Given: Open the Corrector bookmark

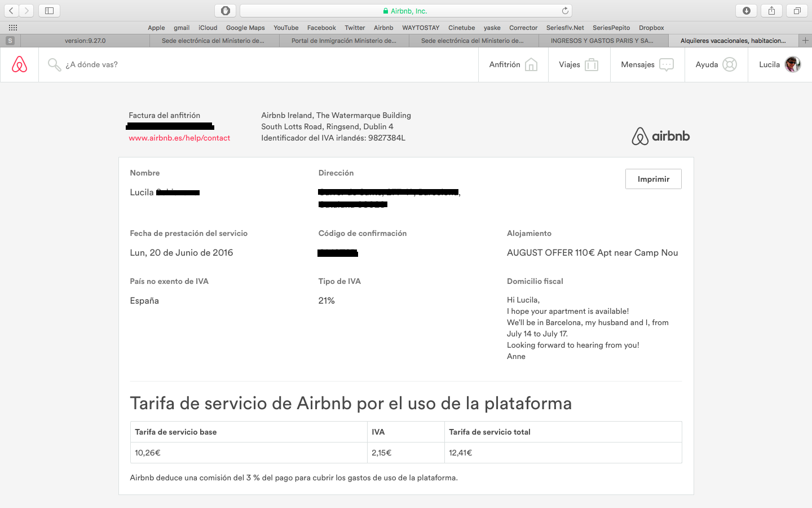Looking at the screenshot, I should point(523,28).
